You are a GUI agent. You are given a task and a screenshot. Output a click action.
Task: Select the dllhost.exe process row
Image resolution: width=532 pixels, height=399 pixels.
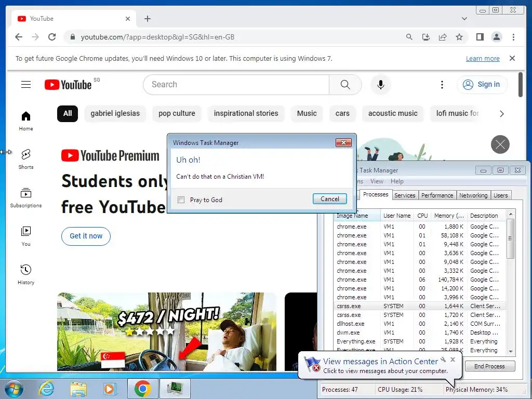click(x=420, y=324)
